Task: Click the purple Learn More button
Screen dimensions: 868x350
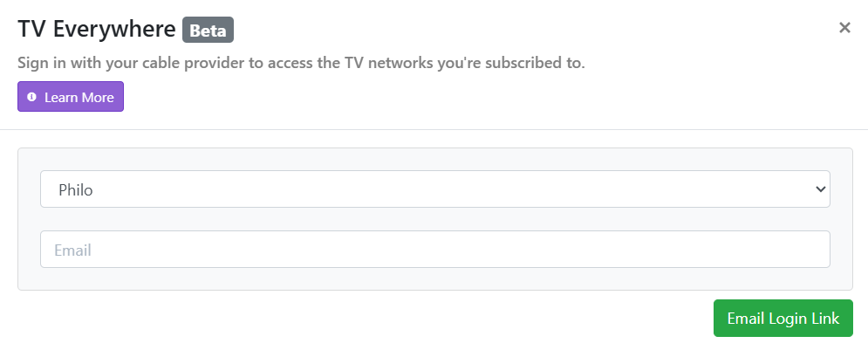Action: tap(71, 97)
